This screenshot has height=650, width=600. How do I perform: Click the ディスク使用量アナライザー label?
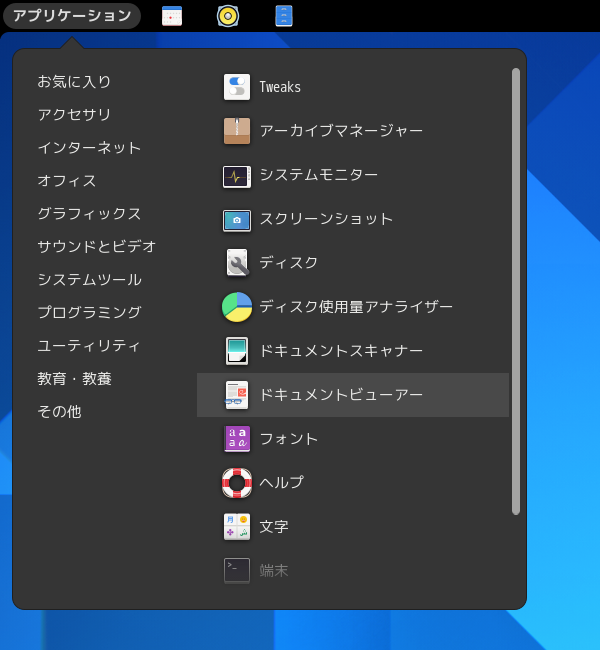click(356, 307)
